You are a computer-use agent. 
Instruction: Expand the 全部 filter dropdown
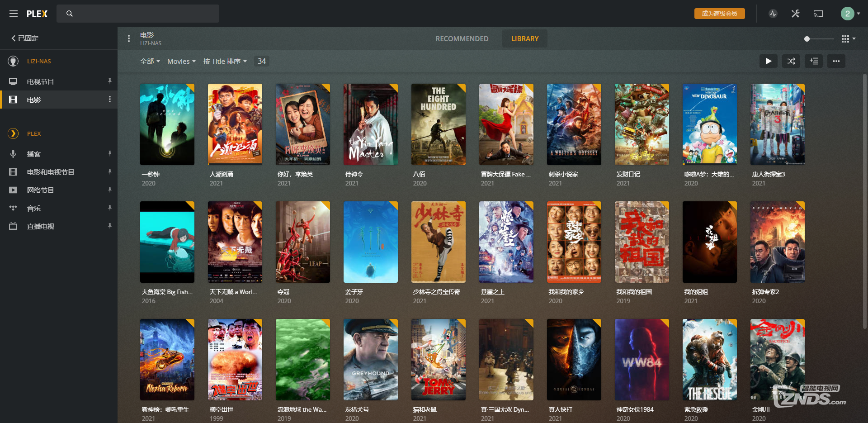pos(150,61)
